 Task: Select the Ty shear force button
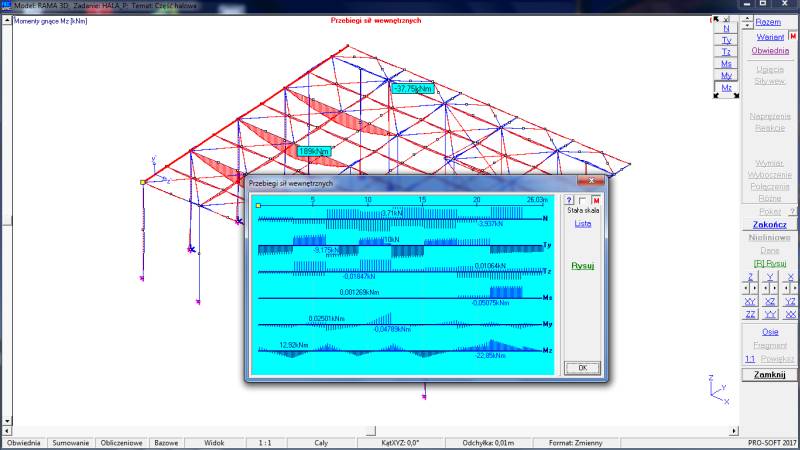coord(726,40)
